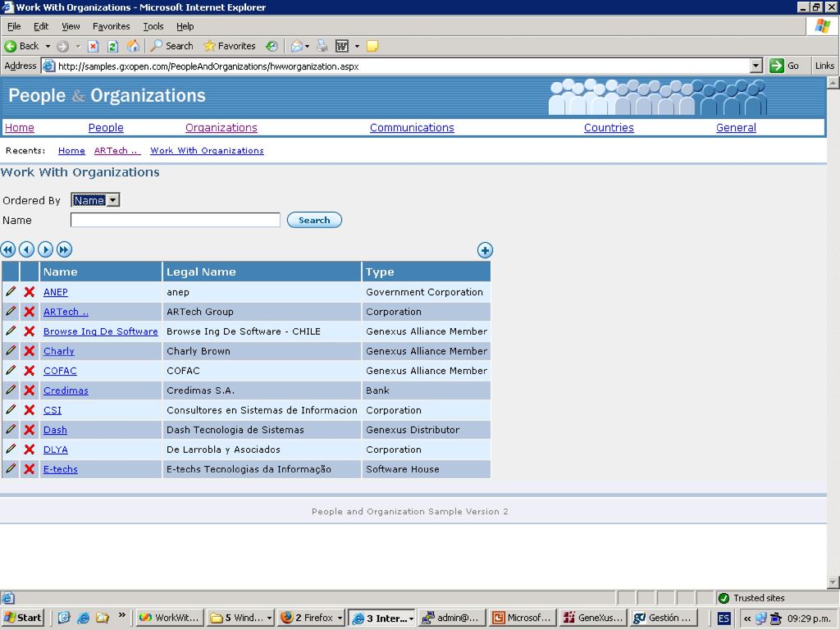Click the edit pencil for ANEP row
The width and height of the screenshot is (840, 630).
(x=11, y=292)
